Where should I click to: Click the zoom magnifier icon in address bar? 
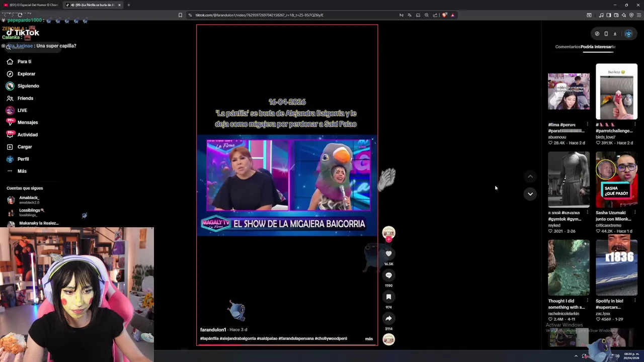click(x=427, y=15)
